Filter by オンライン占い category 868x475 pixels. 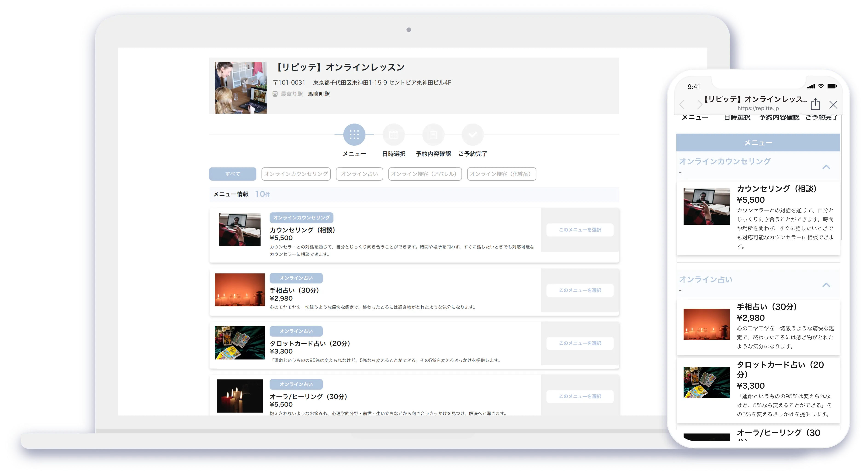tap(359, 174)
